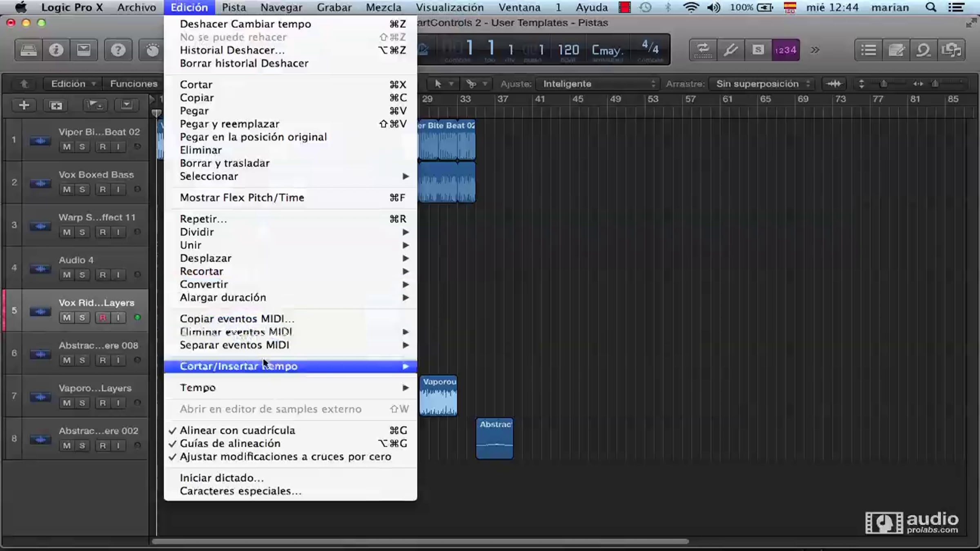The width and height of the screenshot is (980, 551).
Task: Enable the Solo S button in control bar
Action: coord(758,50)
